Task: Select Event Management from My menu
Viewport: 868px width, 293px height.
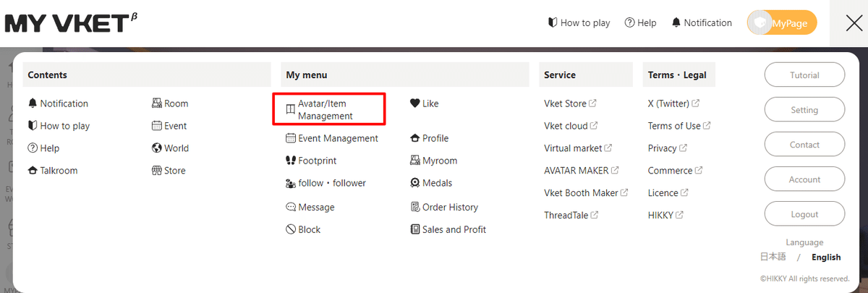Action: pyautogui.click(x=338, y=138)
